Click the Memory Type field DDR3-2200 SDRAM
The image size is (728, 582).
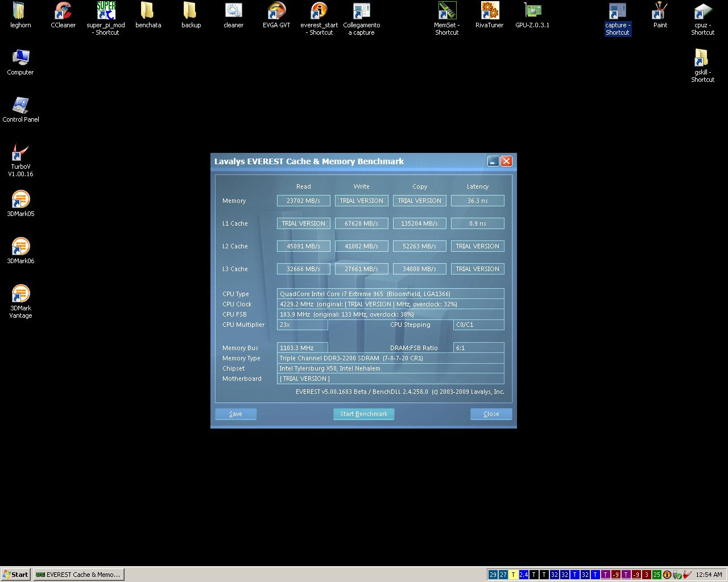click(390, 358)
